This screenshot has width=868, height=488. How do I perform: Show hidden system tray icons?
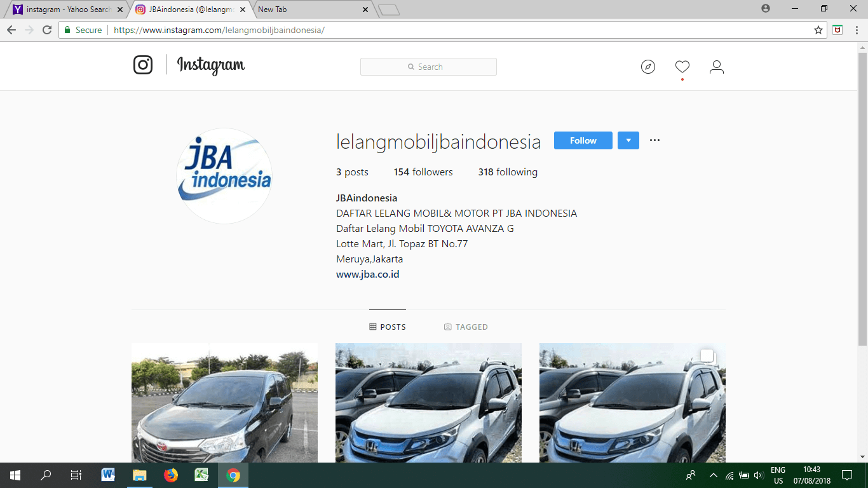[713, 475]
